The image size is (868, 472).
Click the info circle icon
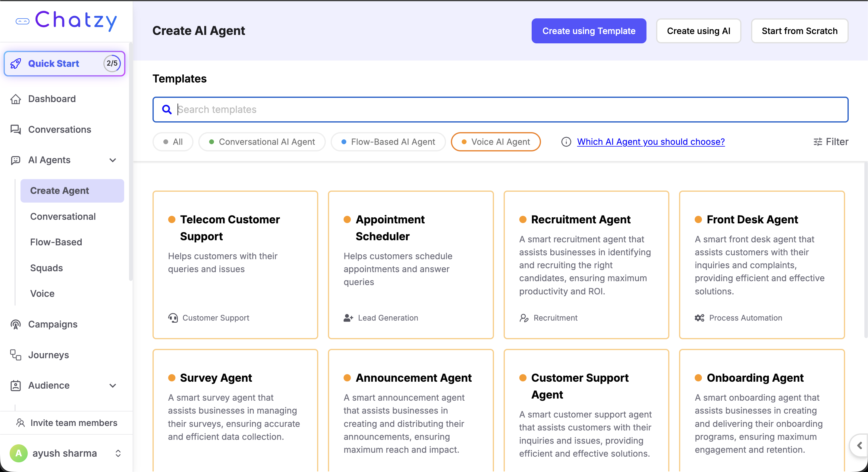(x=566, y=142)
